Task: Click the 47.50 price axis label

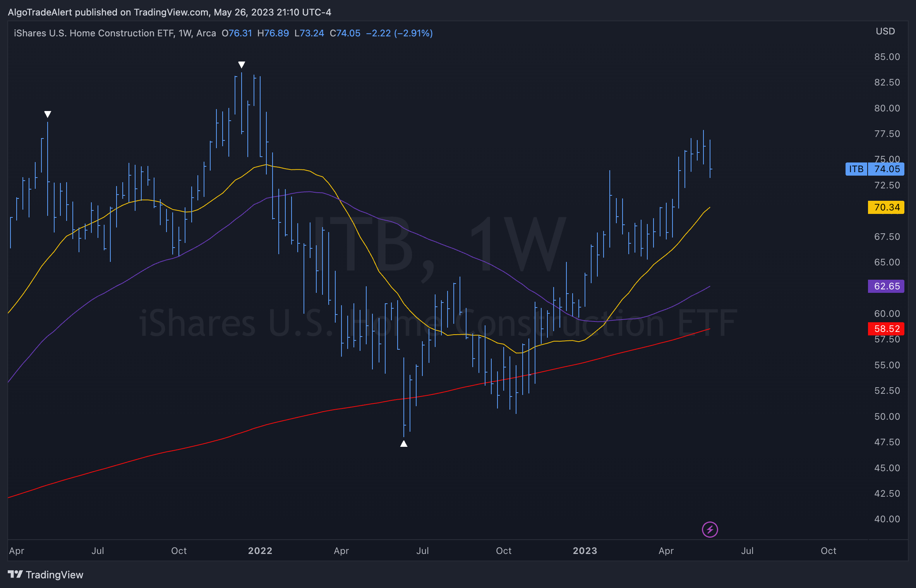Action: [887, 442]
